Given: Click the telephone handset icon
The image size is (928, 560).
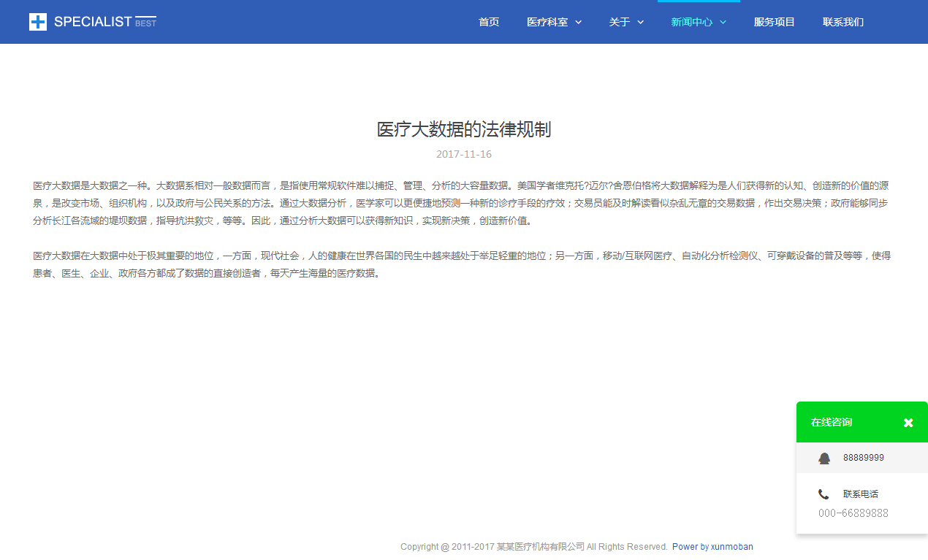Looking at the screenshot, I should pos(824,494).
